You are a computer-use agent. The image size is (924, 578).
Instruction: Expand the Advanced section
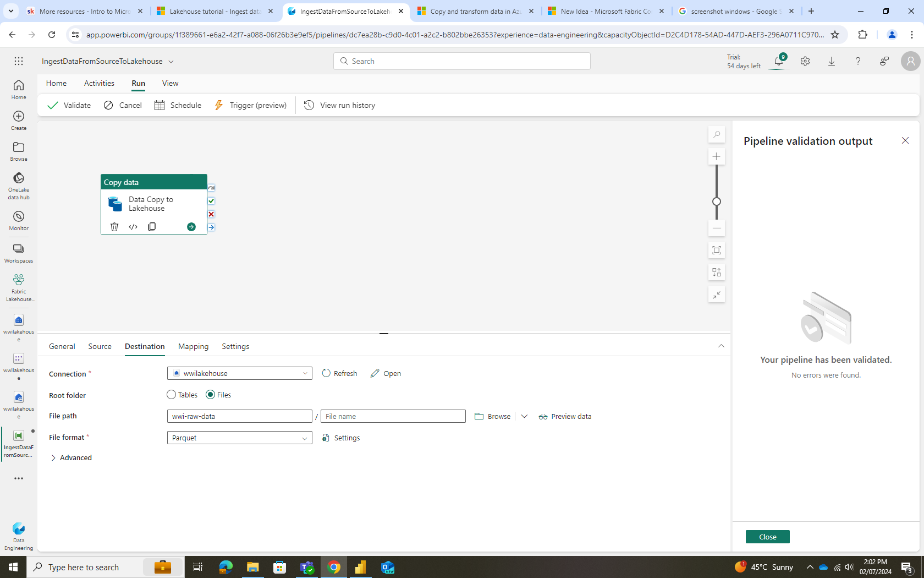click(71, 458)
